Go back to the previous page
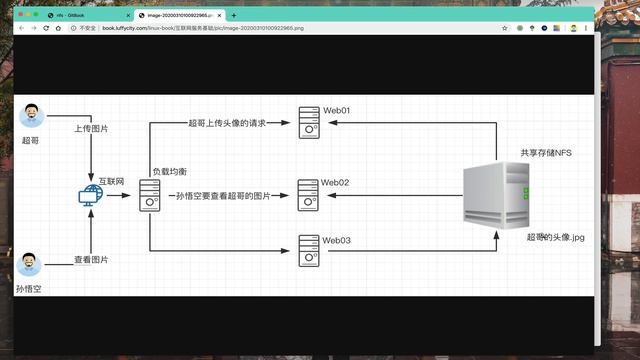 click(x=21, y=28)
